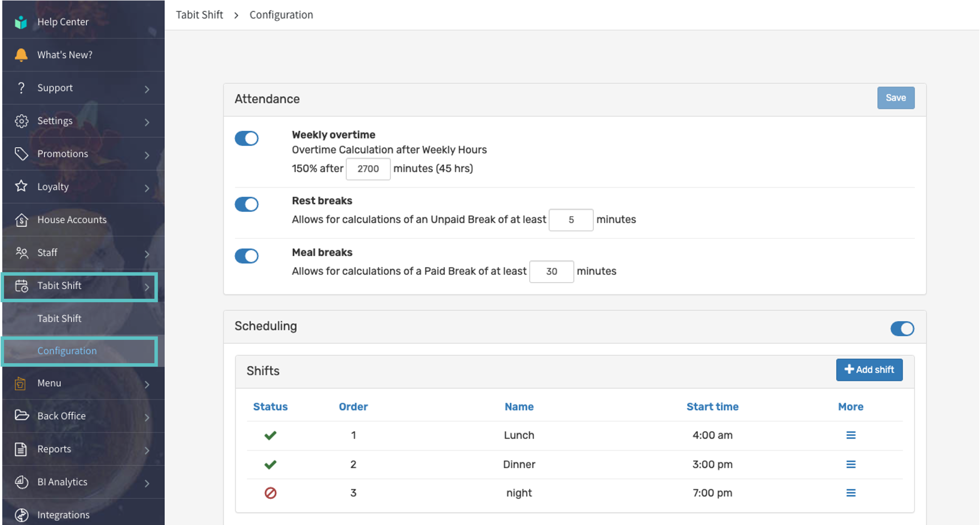Viewport: 980px width, 525px height.
Task: Expand the Reports menu arrow
Action: [x=147, y=450]
